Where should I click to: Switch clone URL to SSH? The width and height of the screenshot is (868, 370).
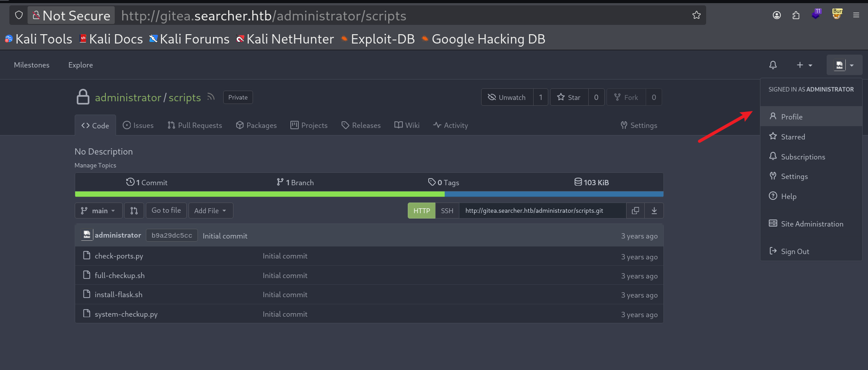[x=447, y=211]
